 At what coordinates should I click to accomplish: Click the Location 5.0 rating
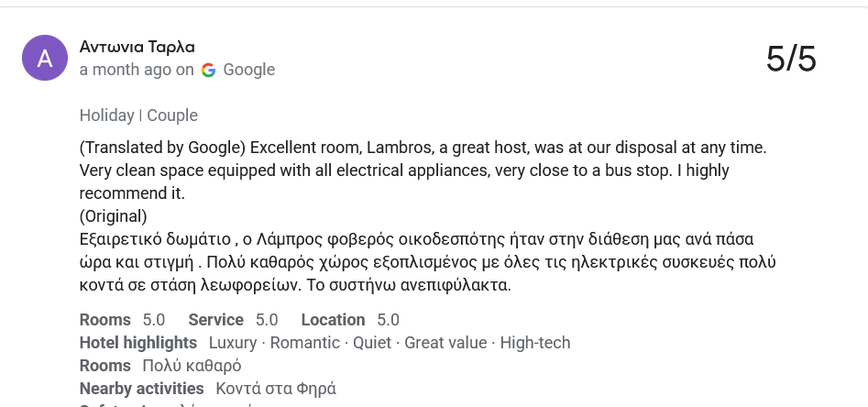click(x=350, y=320)
